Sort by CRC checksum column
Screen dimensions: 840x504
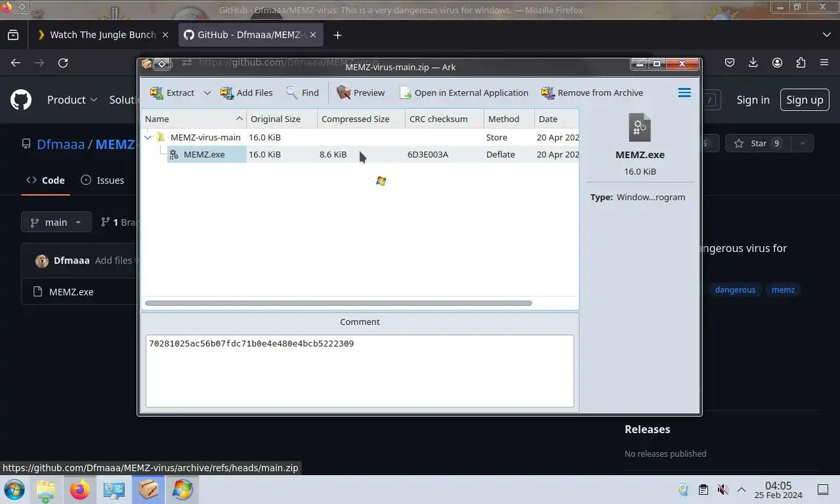click(x=444, y=119)
